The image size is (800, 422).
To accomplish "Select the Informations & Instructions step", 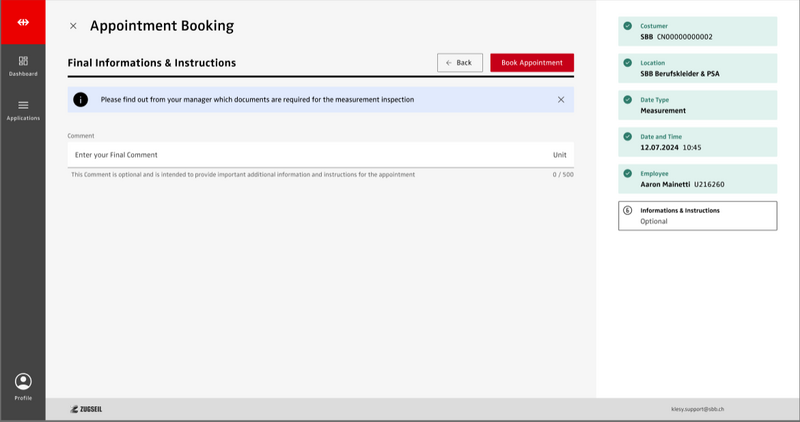I will point(697,216).
